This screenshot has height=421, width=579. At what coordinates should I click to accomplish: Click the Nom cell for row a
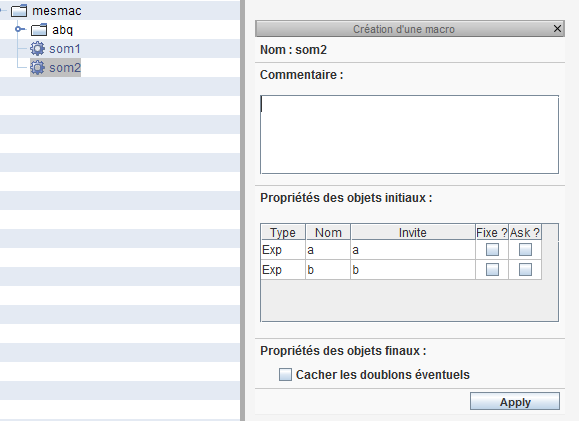click(328, 250)
